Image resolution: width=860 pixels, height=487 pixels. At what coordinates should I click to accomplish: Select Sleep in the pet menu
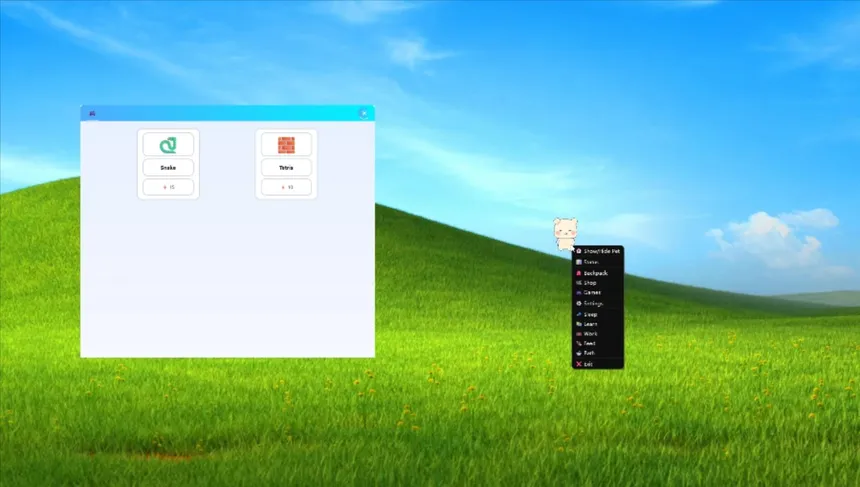click(x=598, y=315)
